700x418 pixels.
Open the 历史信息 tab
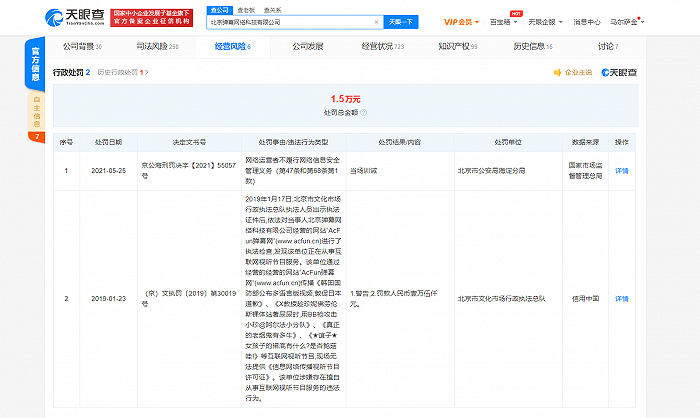533,46
